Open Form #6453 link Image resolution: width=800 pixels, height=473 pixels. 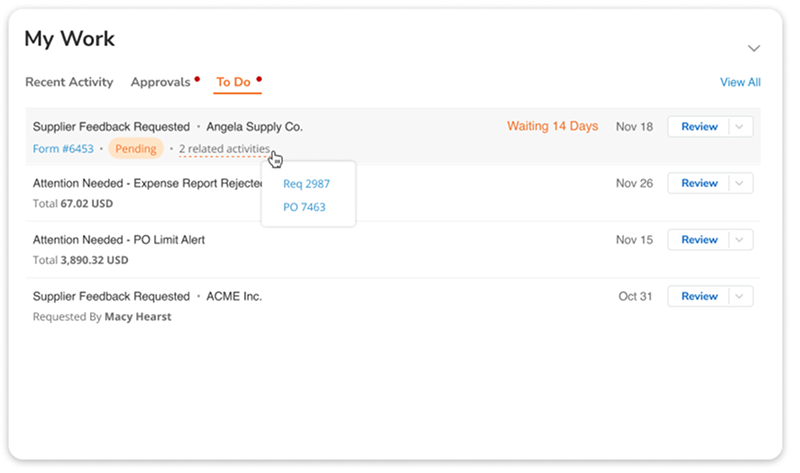pos(63,149)
